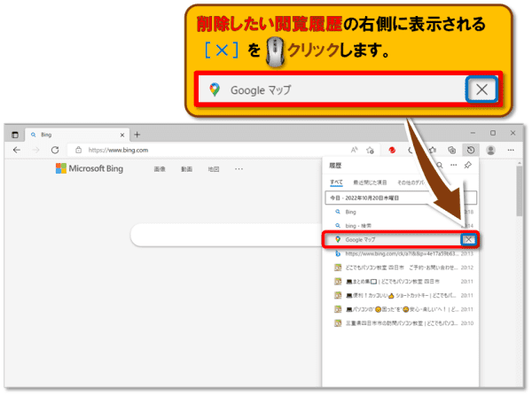Select the 最近閉じた項目 tab

370,182
